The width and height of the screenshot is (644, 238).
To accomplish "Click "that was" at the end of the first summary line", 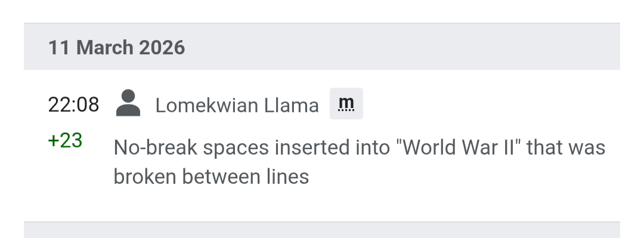I will (566, 147).
